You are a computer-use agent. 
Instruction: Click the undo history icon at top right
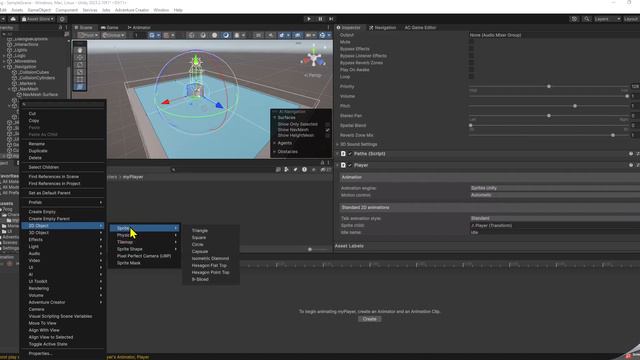[x=574, y=19]
